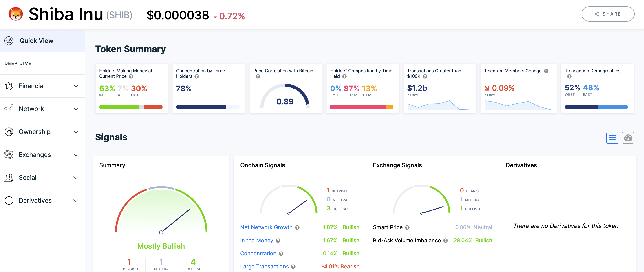
Task: Click the Telegram members 7-day sparkline
Action: [x=518, y=105]
